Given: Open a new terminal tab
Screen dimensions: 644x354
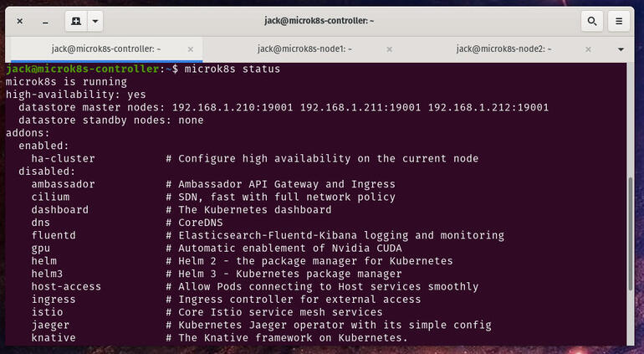Looking at the screenshot, I should 76,21.
